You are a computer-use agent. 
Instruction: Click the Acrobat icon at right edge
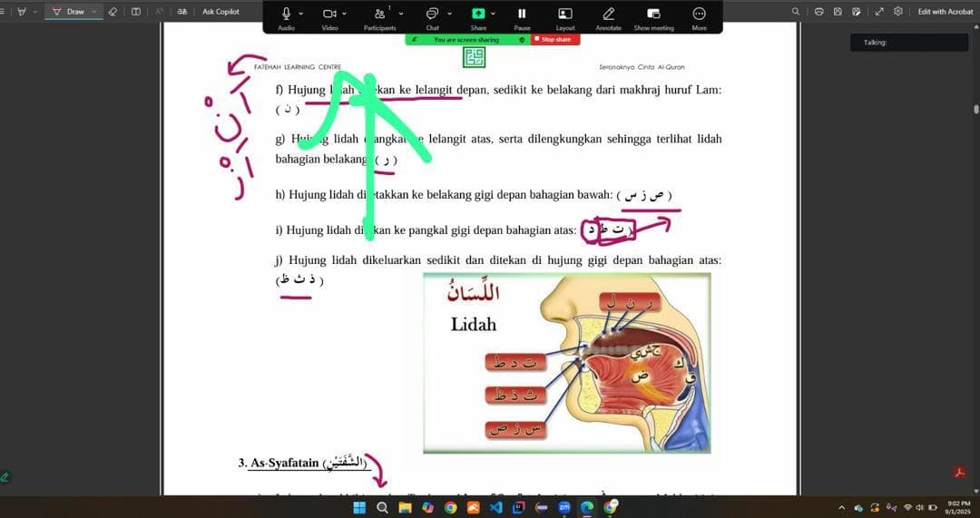959,473
